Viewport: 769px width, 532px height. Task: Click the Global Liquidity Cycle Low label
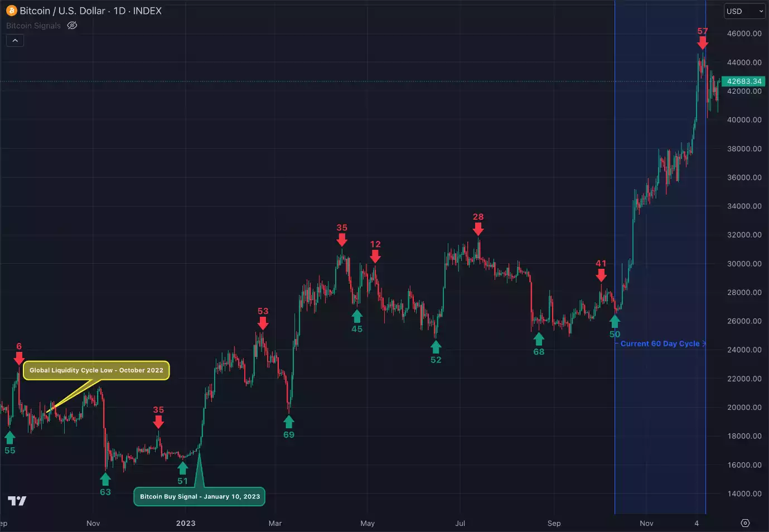(96, 370)
